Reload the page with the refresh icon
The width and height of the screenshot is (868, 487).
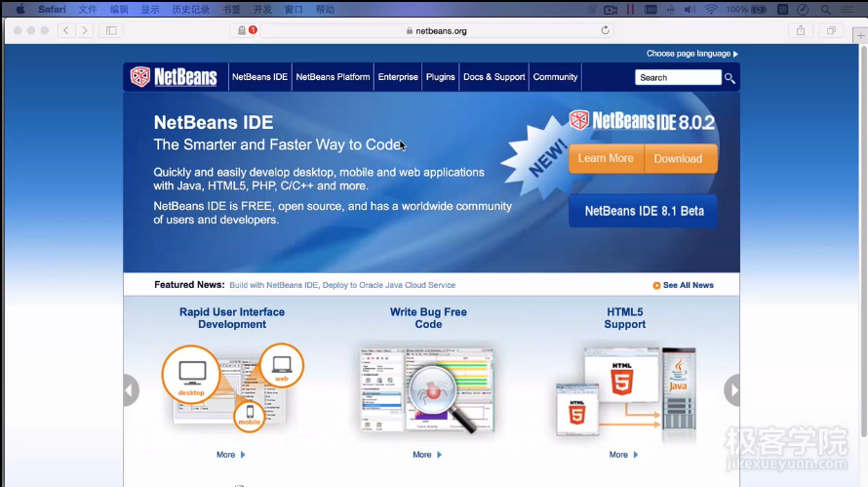point(605,30)
